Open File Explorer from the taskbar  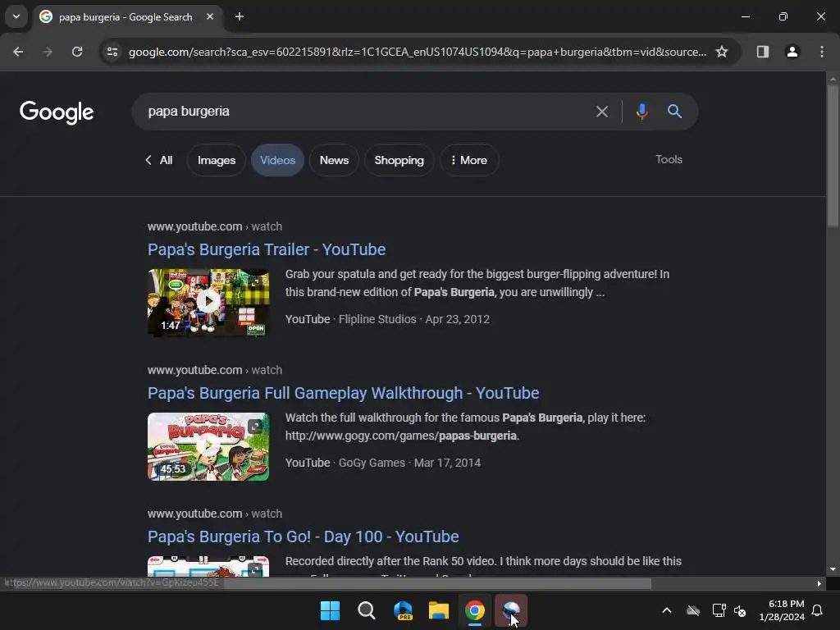tap(439, 610)
